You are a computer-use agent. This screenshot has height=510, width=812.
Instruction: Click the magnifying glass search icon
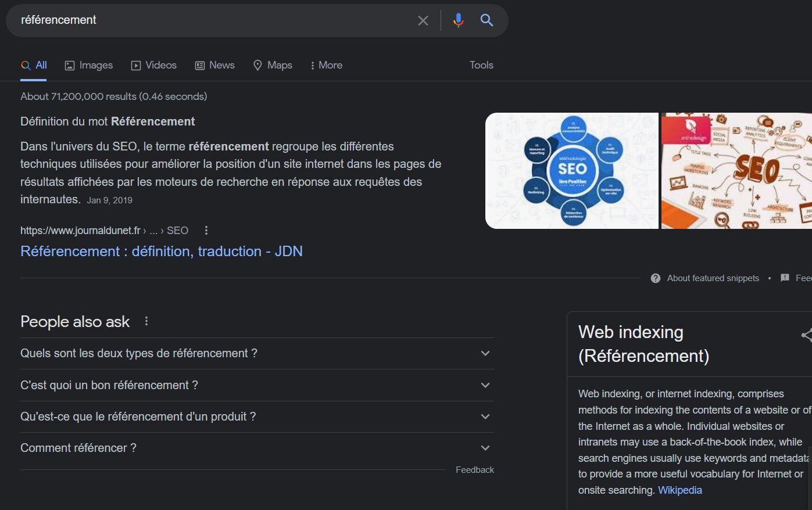(487, 20)
